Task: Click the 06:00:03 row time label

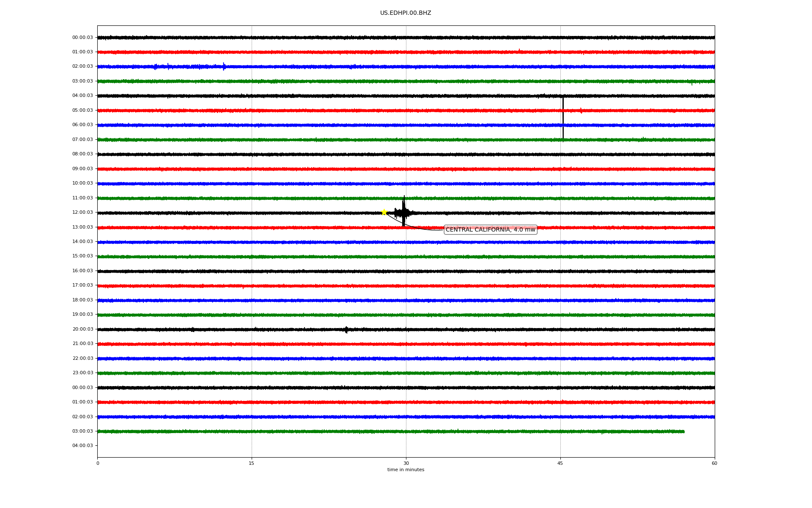Action: pyautogui.click(x=82, y=124)
